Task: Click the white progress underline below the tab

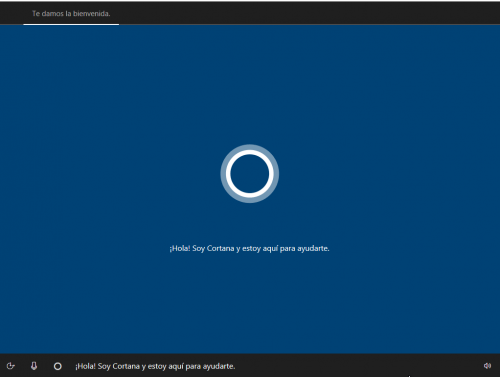Action: [71, 24]
